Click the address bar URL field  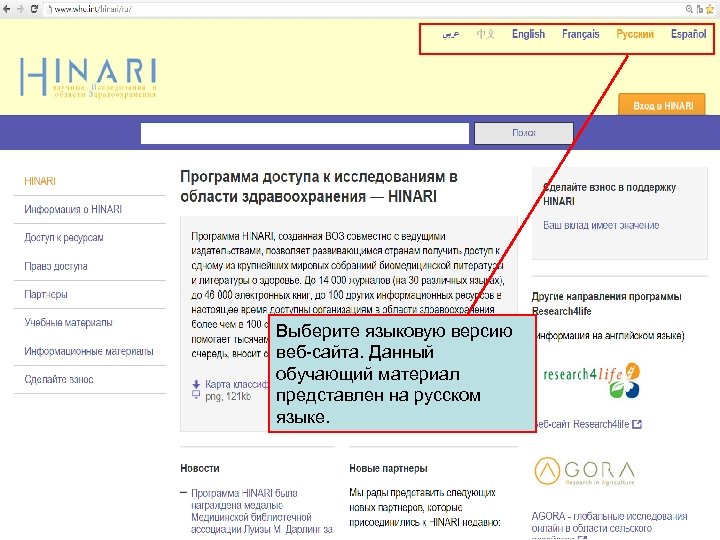click(363, 9)
